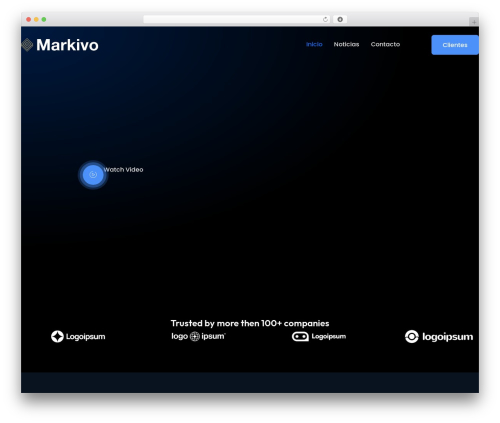Click the large logoipsum ring logo
Image resolution: width=500 pixels, height=423 pixels.
tap(439, 337)
